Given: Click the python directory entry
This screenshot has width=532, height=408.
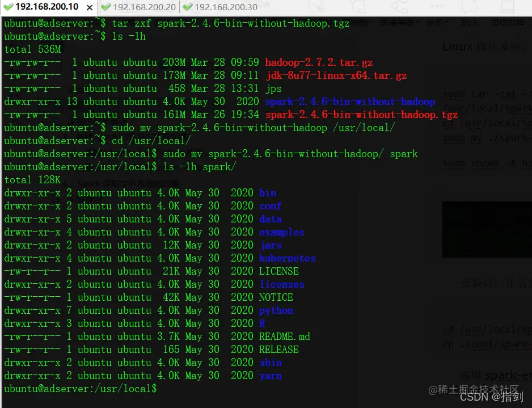Looking at the screenshot, I should (276, 310).
